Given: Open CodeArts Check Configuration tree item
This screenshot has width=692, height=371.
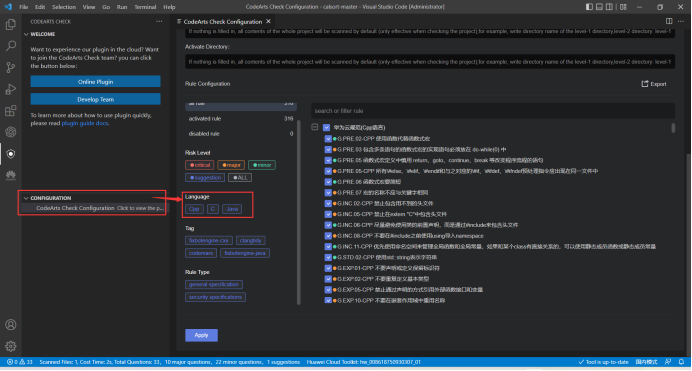Looking at the screenshot, I should [x=94, y=208].
